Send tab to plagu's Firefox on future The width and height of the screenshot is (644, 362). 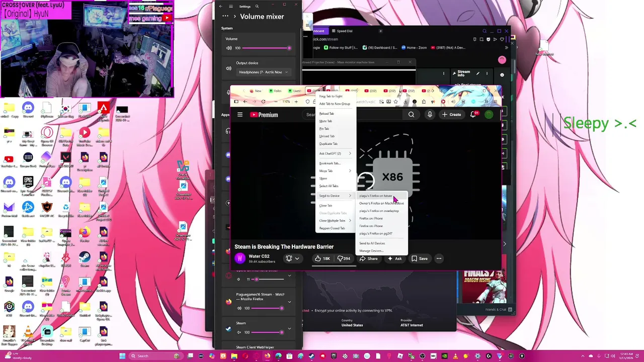(376, 196)
